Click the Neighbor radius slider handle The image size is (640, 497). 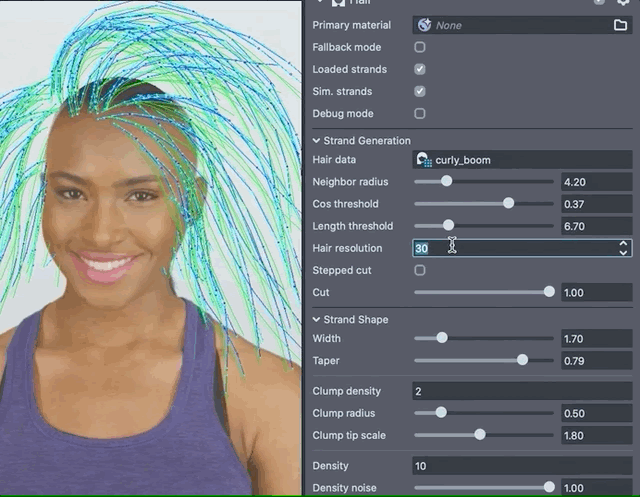pyautogui.click(x=446, y=182)
